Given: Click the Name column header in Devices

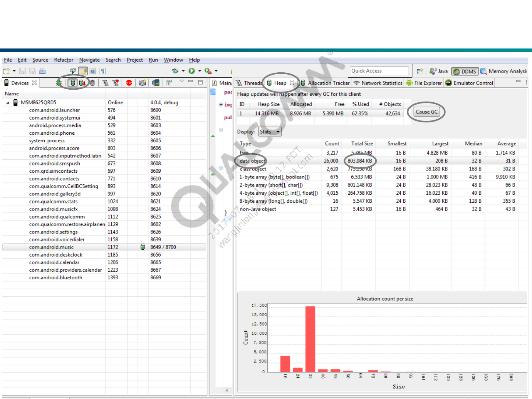Looking at the screenshot, I should [54, 93].
